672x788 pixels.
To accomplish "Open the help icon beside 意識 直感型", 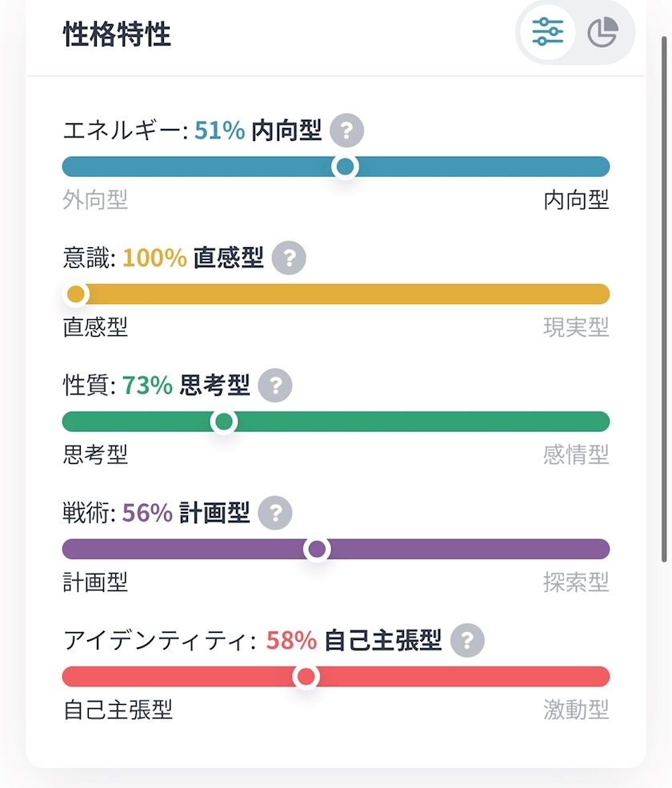I will click(289, 258).
